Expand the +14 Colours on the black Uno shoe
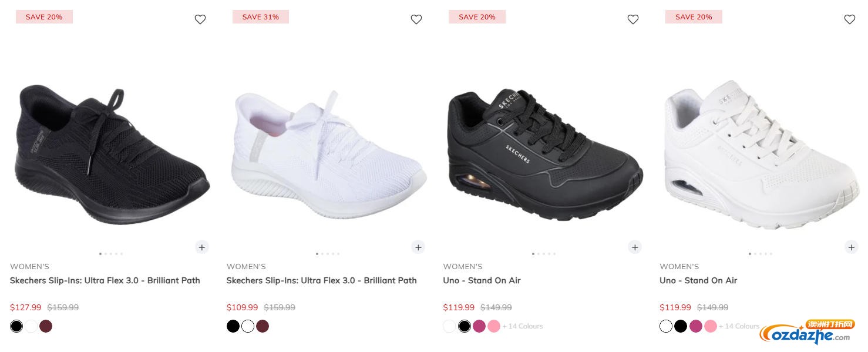 coord(522,326)
